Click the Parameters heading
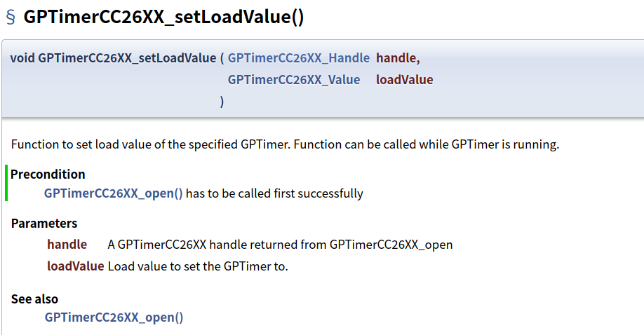Viewport: 644px width, 335px height. [44, 224]
